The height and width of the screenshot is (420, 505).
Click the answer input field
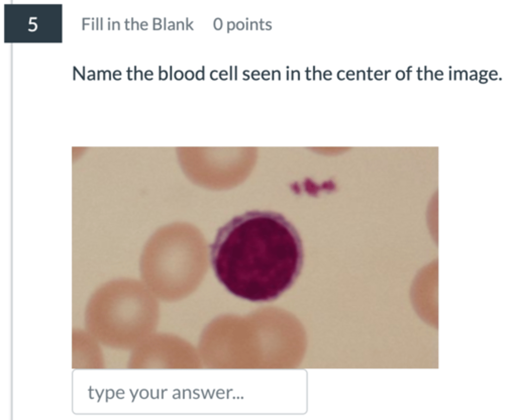pyautogui.click(x=189, y=392)
